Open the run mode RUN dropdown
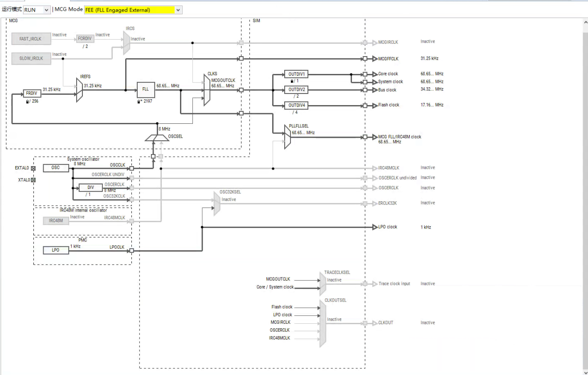 click(37, 10)
